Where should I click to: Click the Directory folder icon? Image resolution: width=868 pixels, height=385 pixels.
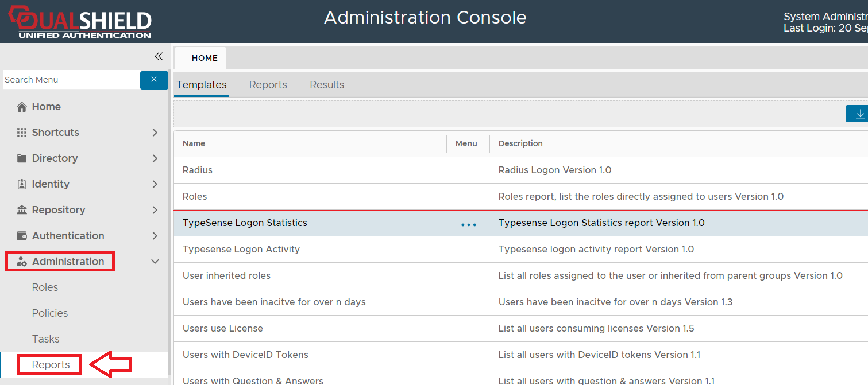pyautogui.click(x=22, y=158)
